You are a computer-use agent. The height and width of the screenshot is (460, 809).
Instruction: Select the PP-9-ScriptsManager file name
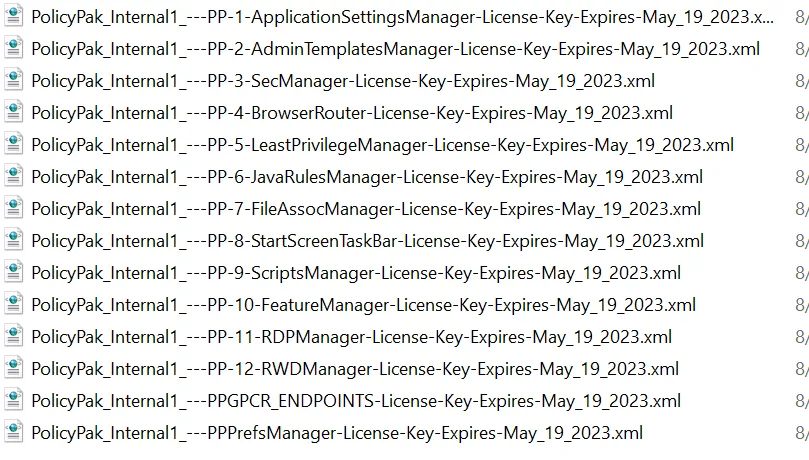356,273
